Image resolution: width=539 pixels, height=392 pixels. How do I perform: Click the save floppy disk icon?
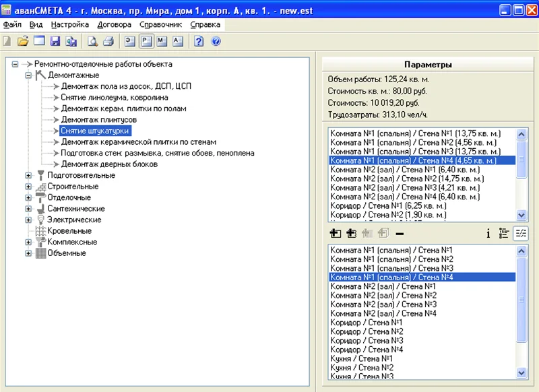55,41
